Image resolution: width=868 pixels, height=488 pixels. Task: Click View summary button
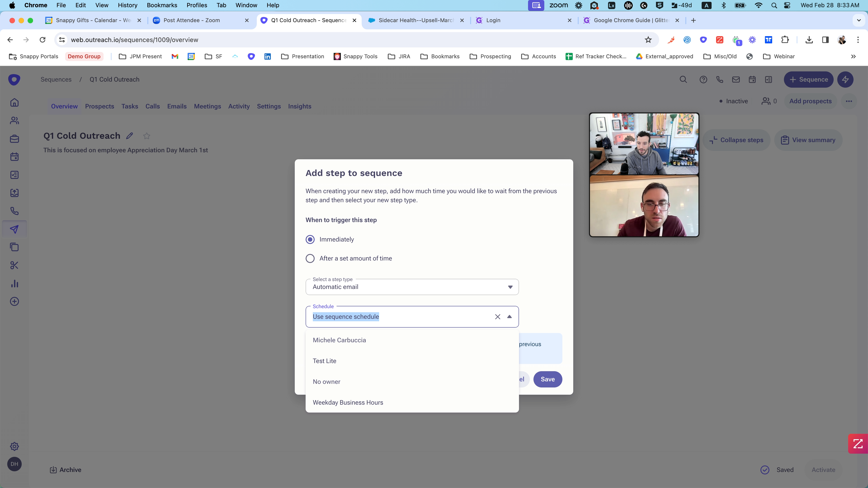(808, 140)
